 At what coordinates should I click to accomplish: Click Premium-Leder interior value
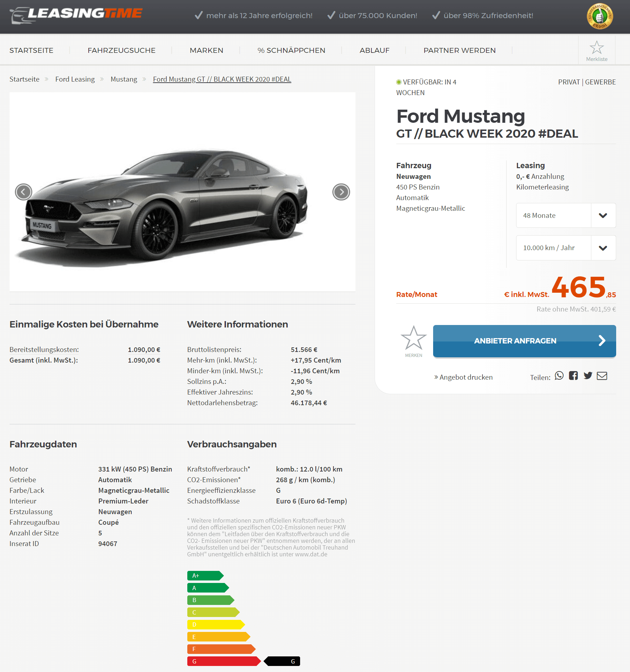[x=123, y=501]
